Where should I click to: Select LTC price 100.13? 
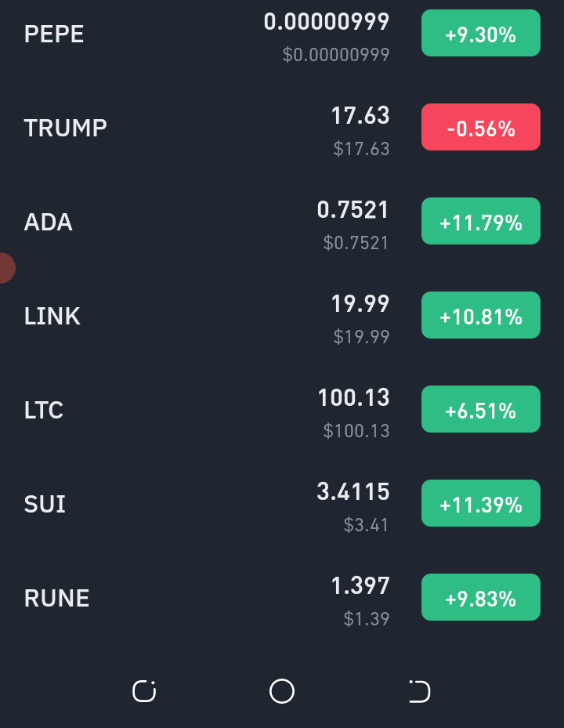point(353,397)
